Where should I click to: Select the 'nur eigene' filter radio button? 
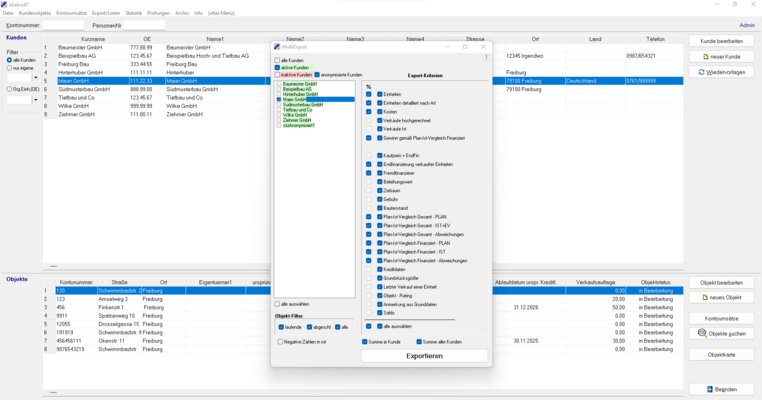point(9,68)
